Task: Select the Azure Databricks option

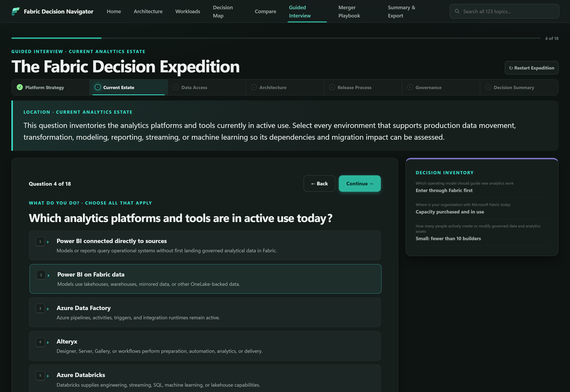Action: tap(205, 378)
